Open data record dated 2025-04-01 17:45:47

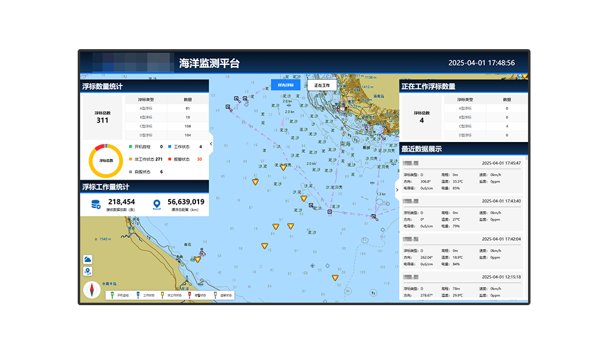tap(462, 175)
